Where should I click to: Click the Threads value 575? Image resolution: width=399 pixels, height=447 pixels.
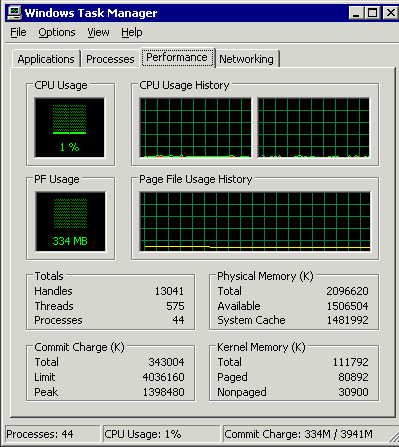(175, 306)
